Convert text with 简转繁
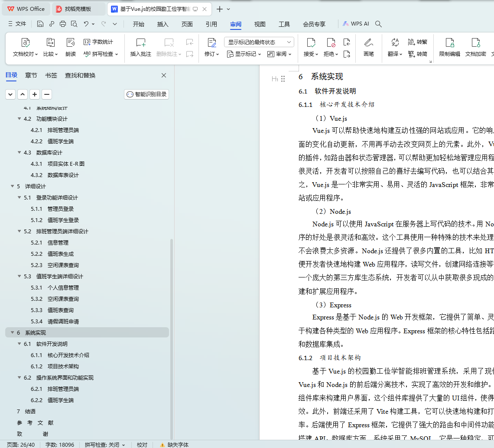Viewport: 494px width, 448px height. pyautogui.click(x=417, y=42)
